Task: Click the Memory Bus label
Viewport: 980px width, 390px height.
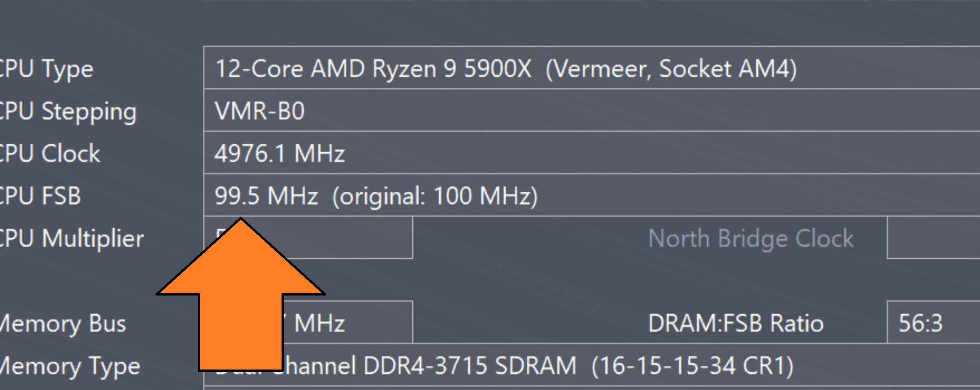Action: point(62,323)
